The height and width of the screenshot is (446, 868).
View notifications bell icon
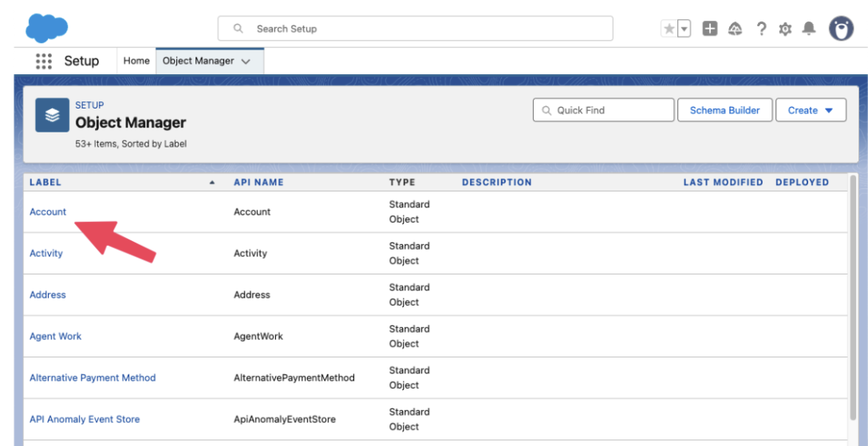(809, 29)
